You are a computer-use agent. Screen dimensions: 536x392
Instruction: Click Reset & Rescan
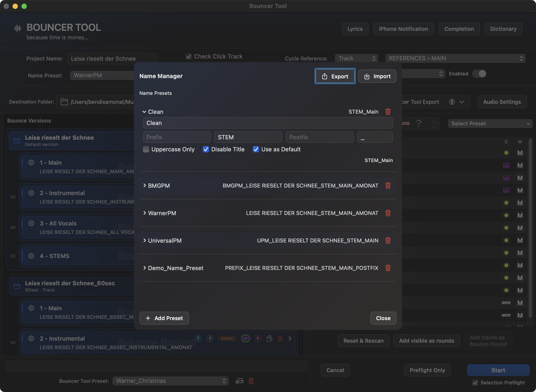[x=363, y=340]
